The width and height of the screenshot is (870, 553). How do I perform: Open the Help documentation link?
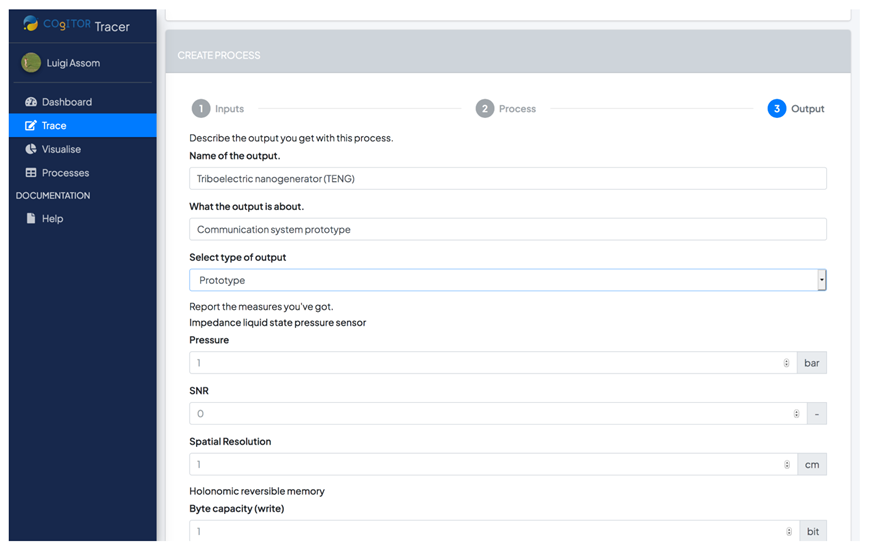[x=83, y=219]
